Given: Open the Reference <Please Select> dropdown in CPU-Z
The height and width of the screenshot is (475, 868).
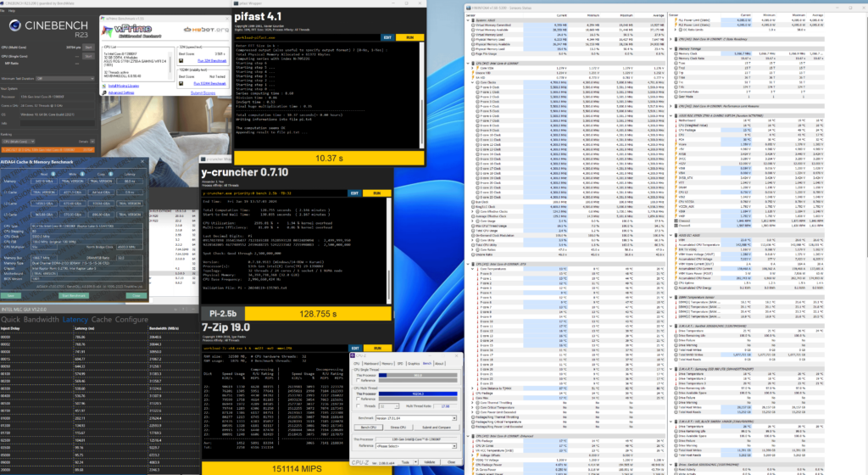Looking at the screenshot, I should point(416,445).
